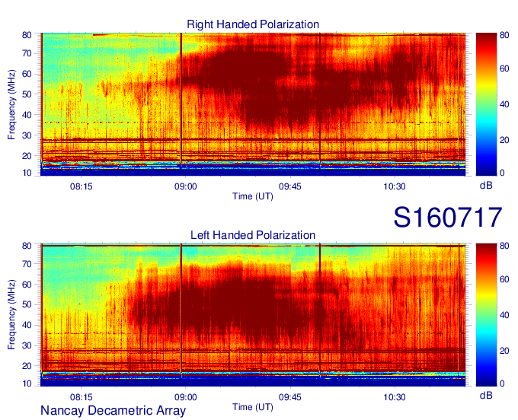Click the 09:00 tick under Right Handed plot
The width and height of the screenshot is (518, 420).
pos(186,186)
